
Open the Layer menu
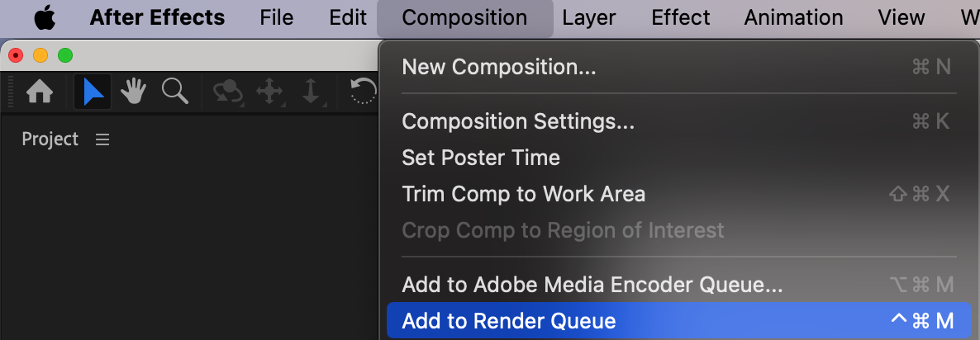[x=589, y=17]
